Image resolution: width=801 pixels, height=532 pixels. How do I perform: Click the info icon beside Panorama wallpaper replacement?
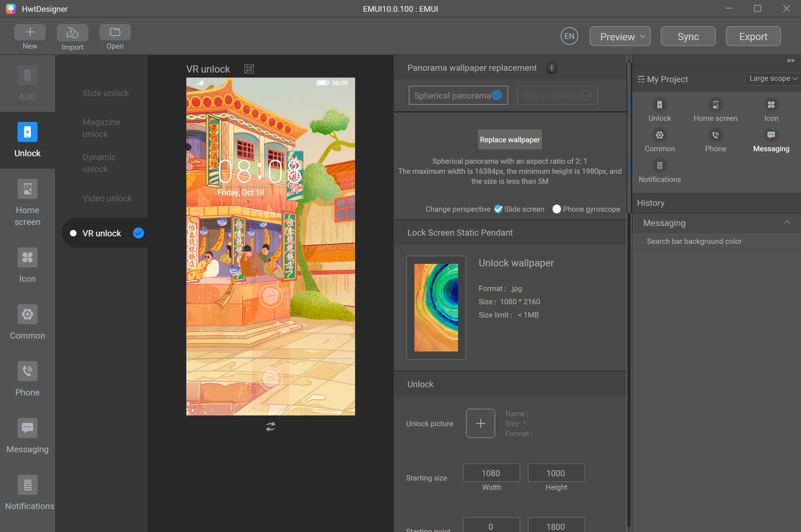point(552,68)
